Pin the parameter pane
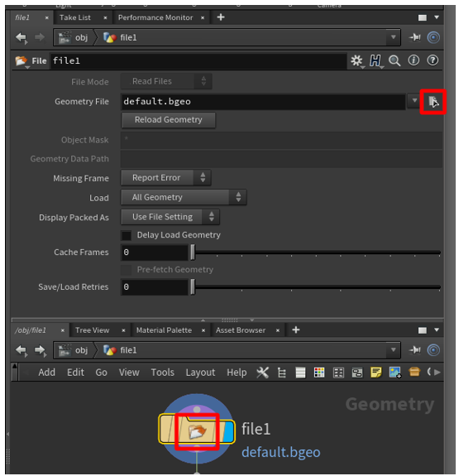Viewport: 459px width, 476px height. tap(414, 37)
